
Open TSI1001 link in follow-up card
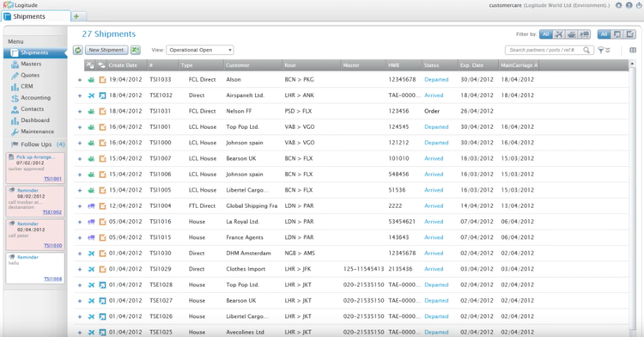point(53,179)
